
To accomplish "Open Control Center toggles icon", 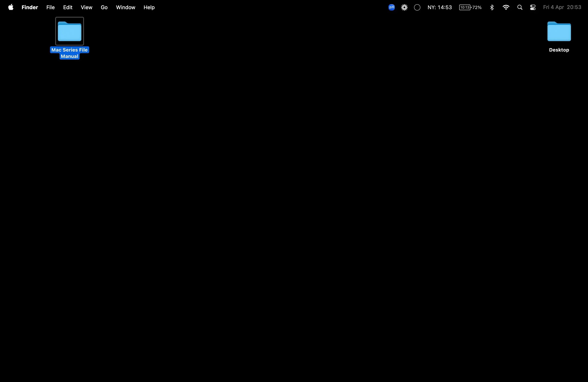I will [533, 7].
